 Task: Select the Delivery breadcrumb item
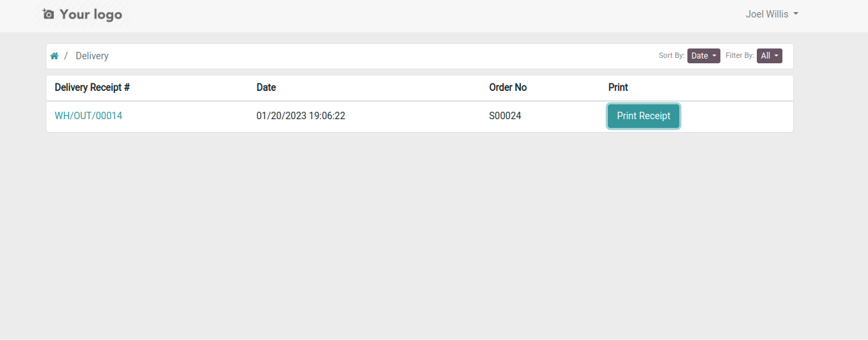[92, 56]
